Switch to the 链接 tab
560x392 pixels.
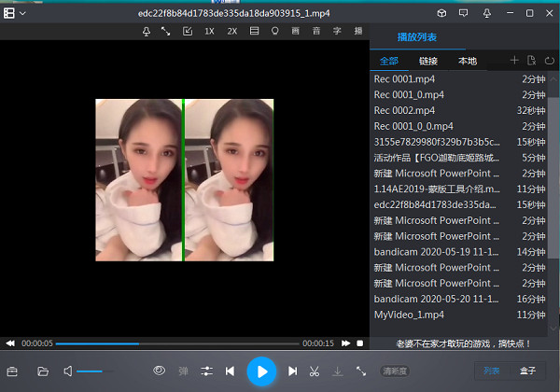click(428, 61)
